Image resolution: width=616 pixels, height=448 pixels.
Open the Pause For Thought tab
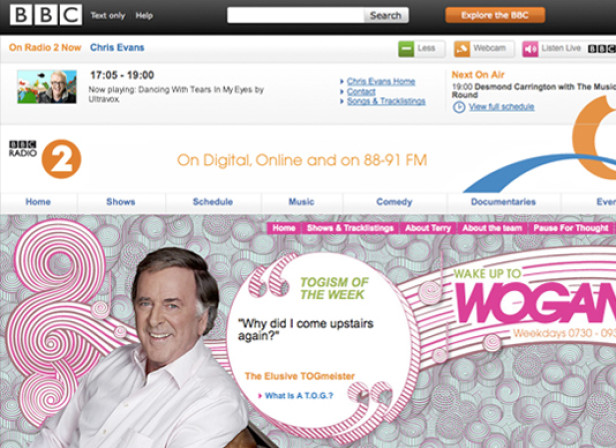571,228
